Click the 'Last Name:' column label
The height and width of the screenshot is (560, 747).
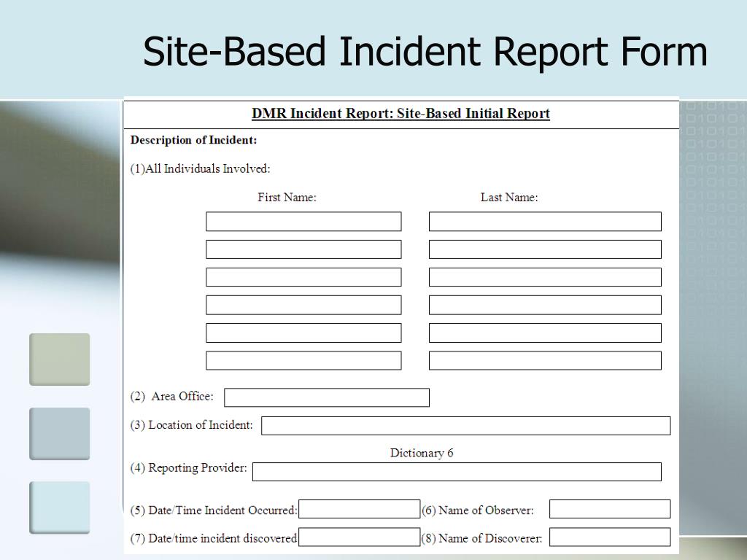509,197
